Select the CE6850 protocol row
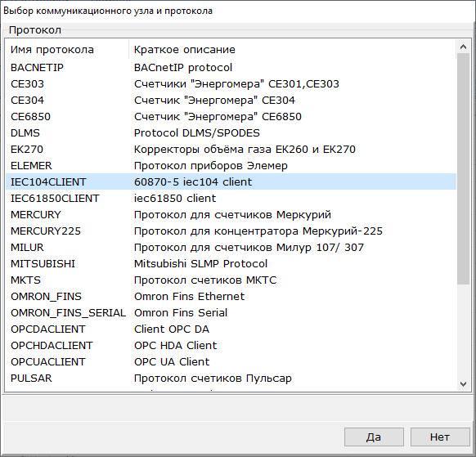Viewport: 476px width, 457px height. click(231, 117)
